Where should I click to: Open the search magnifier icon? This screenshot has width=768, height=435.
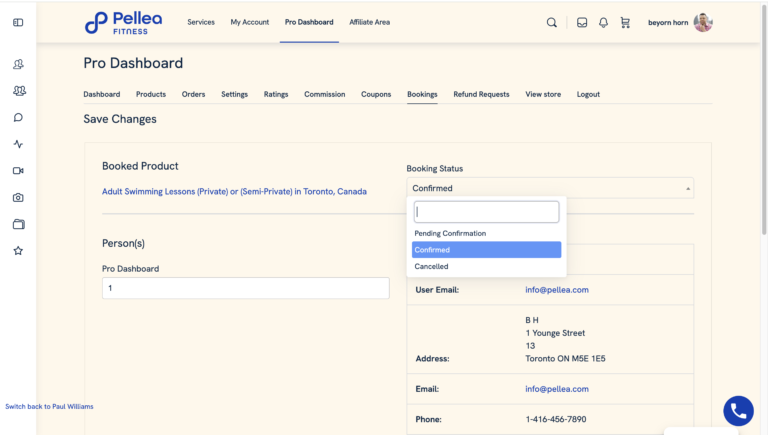coord(552,23)
